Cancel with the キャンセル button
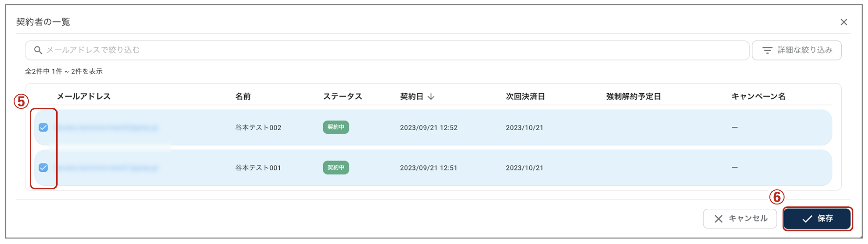The image size is (868, 244). [x=740, y=219]
